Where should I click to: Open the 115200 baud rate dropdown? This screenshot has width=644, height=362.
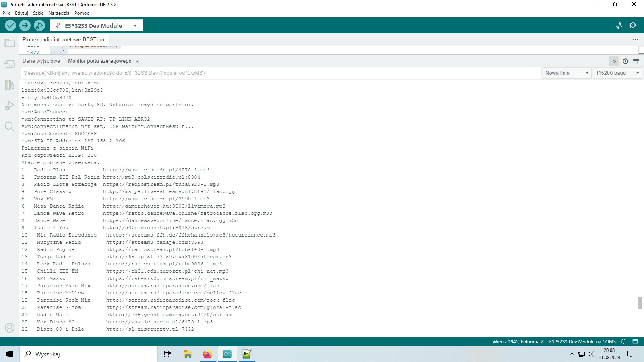click(x=617, y=73)
